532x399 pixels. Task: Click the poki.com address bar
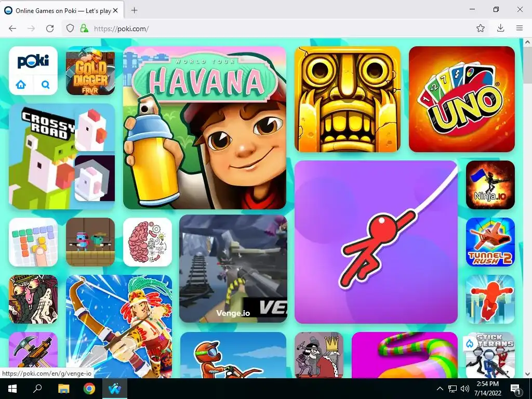pos(271,29)
